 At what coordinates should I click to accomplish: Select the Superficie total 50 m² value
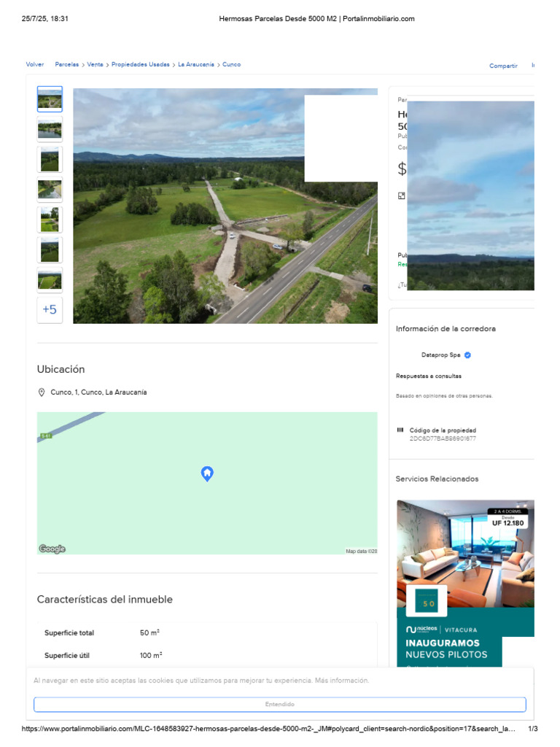coord(149,632)
